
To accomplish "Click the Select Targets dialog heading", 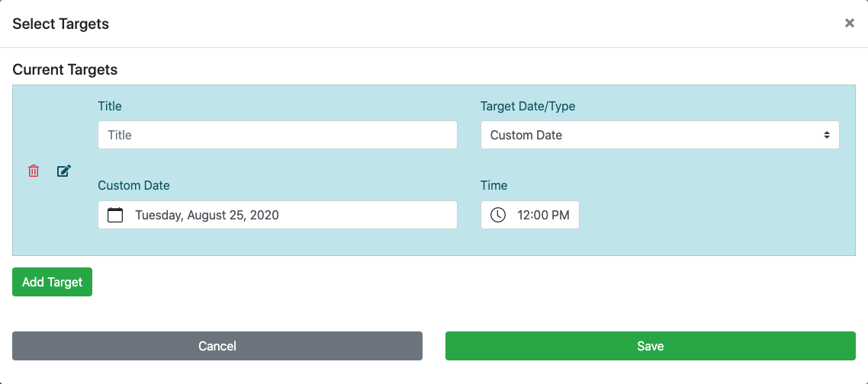I will (x=61, y=24).
